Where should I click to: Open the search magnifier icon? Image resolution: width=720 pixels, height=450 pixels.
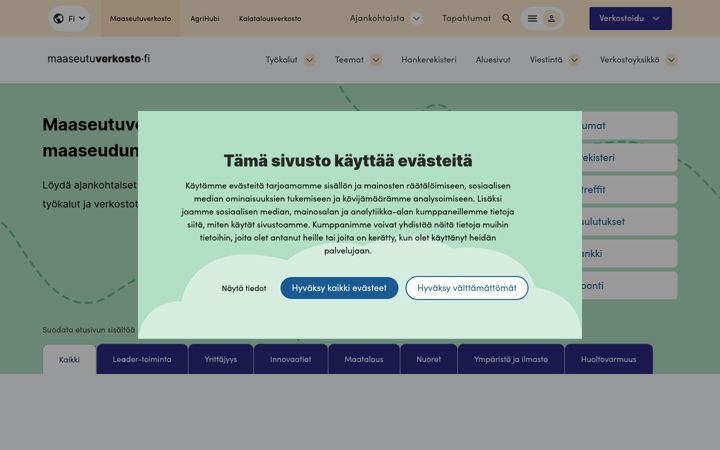pos(506,18)
